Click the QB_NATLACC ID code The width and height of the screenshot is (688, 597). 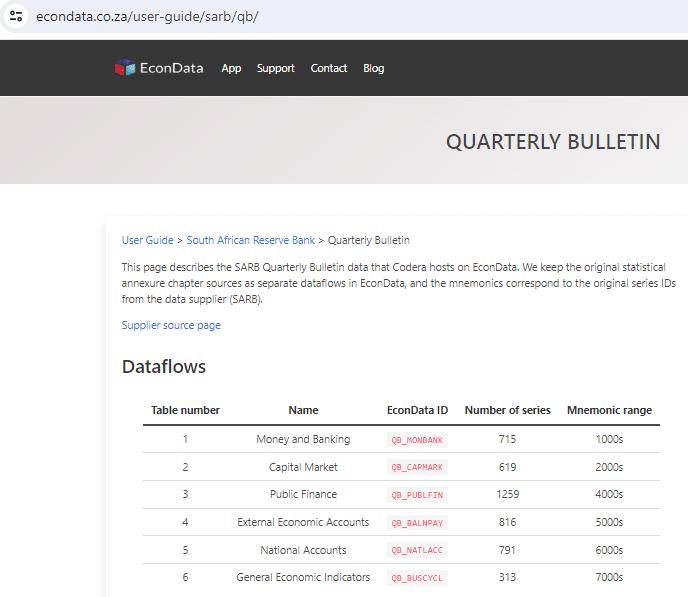pyautogui.click(x=417, y=551)
